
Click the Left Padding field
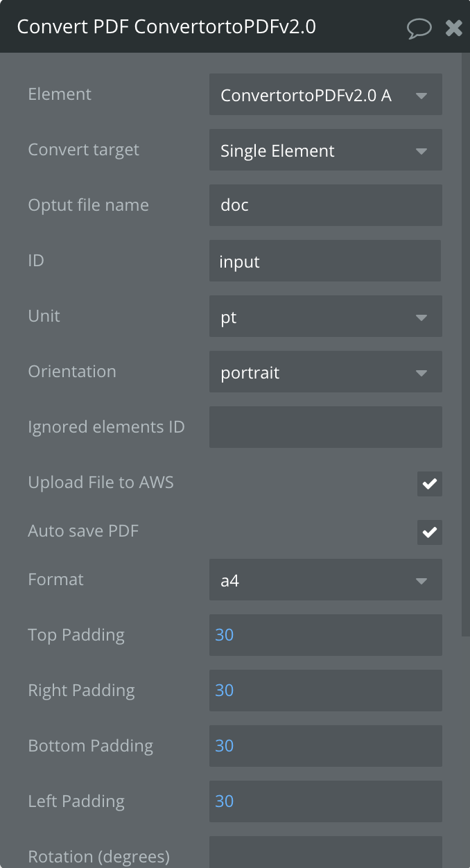click(325, 801)
